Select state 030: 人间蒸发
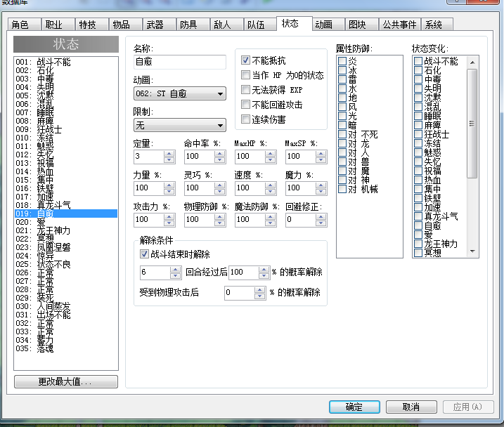 66,306
